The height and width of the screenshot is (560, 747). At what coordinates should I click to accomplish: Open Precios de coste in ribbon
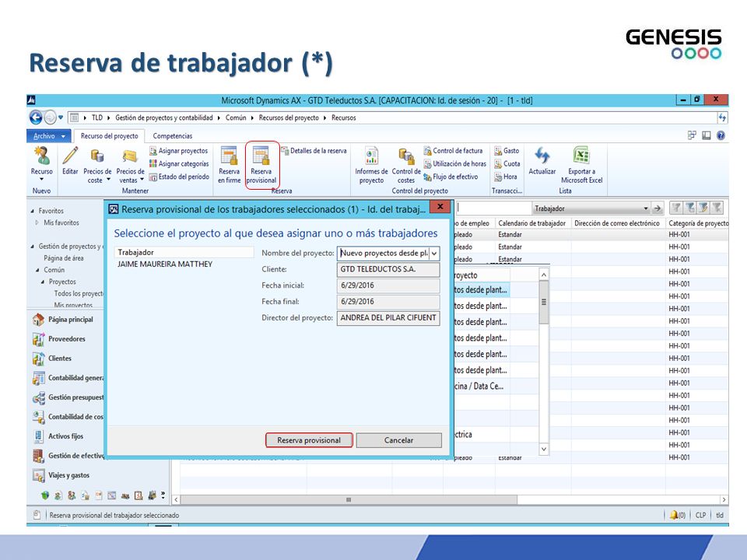tap(97, 165)
